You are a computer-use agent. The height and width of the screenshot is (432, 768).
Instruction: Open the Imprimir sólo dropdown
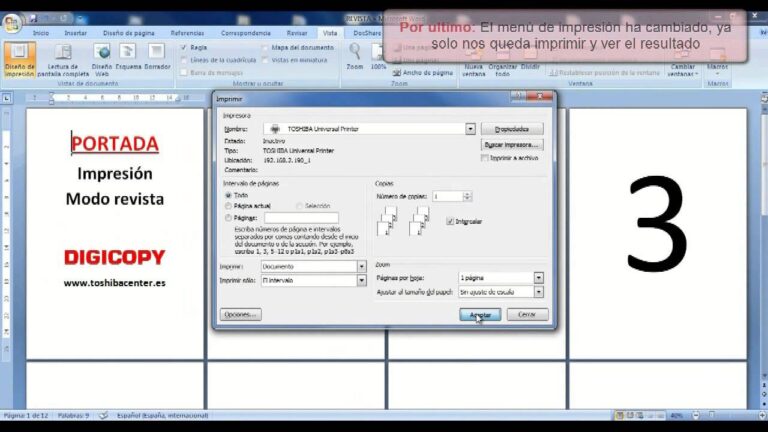[x=361, y=281]
